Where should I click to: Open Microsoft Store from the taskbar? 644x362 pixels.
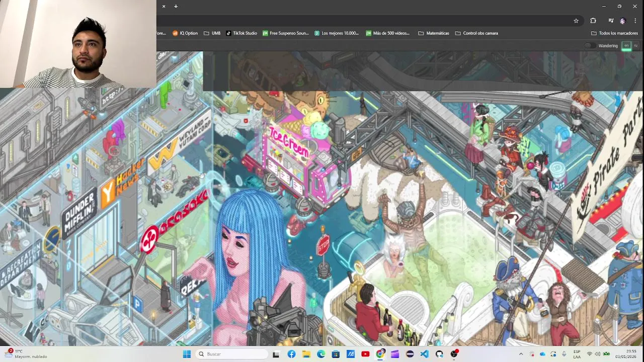point(336,354)
